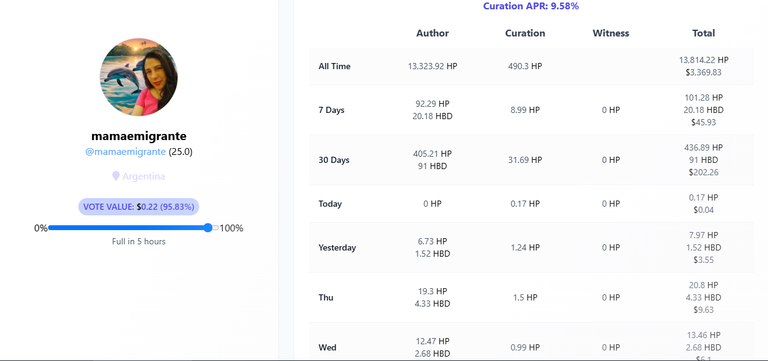This screenshot has height=361, width=768.
Task: Click the All Time row label
Action: [x=335, y=66]
